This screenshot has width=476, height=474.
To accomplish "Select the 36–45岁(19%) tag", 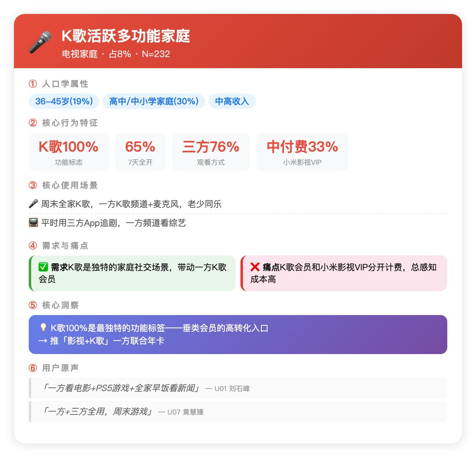I will [64, 101].
